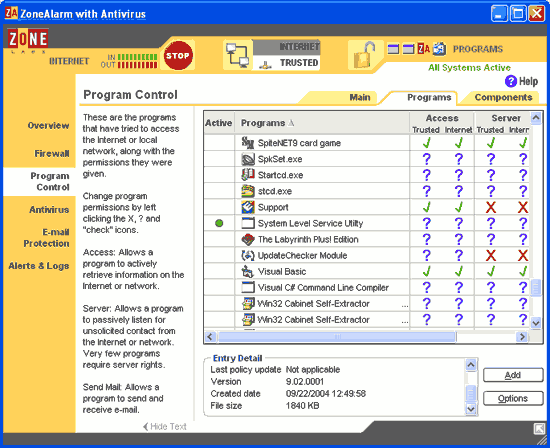Click the Help link

[528, 81]
